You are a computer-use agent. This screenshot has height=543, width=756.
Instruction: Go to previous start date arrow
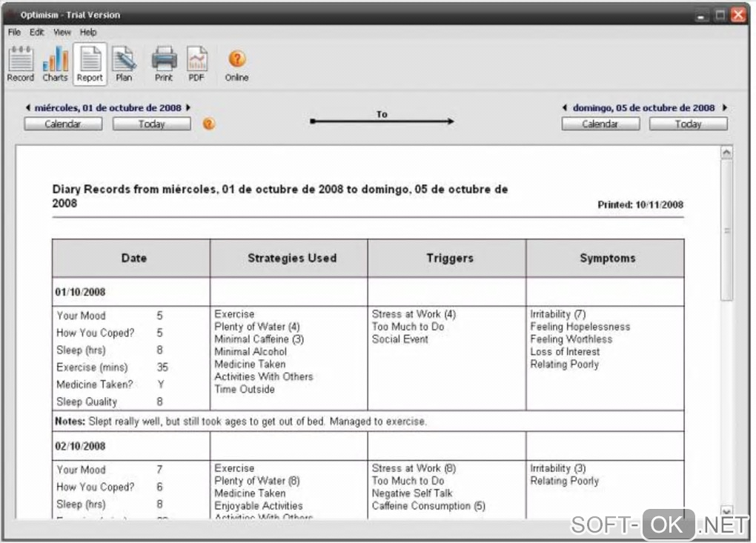click(x=28, y=107)
